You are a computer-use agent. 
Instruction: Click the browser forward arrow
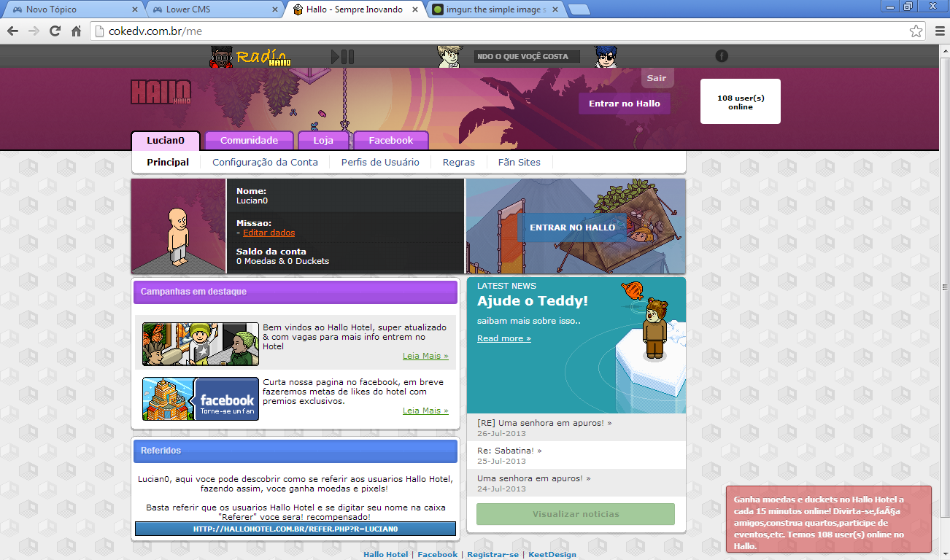(x=34, y=31)
